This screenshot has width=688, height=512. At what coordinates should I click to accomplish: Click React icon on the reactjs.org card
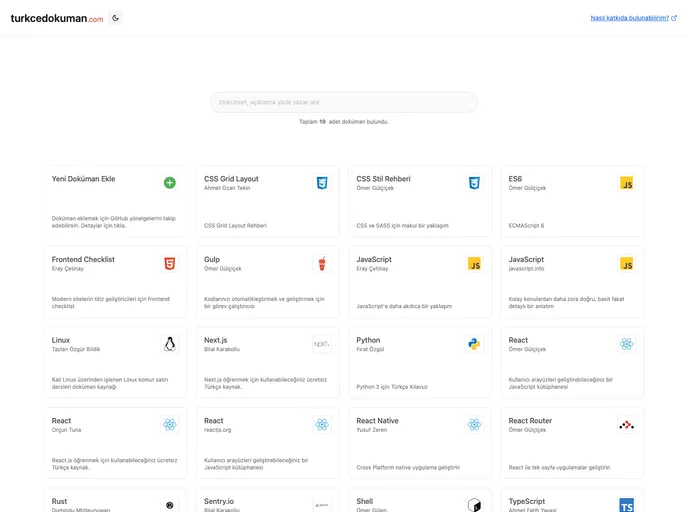(x=322, y=425)
